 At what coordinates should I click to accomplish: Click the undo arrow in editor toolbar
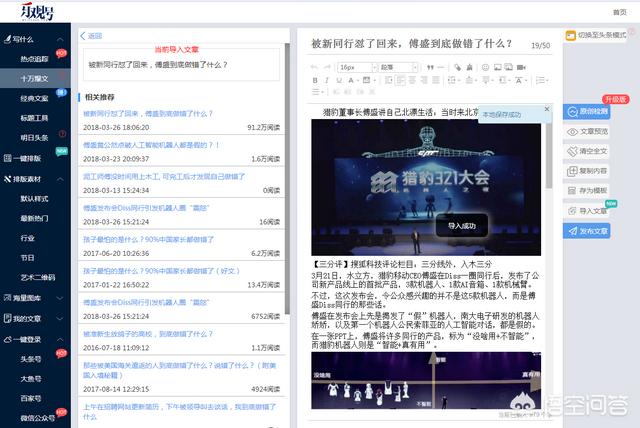314,67
